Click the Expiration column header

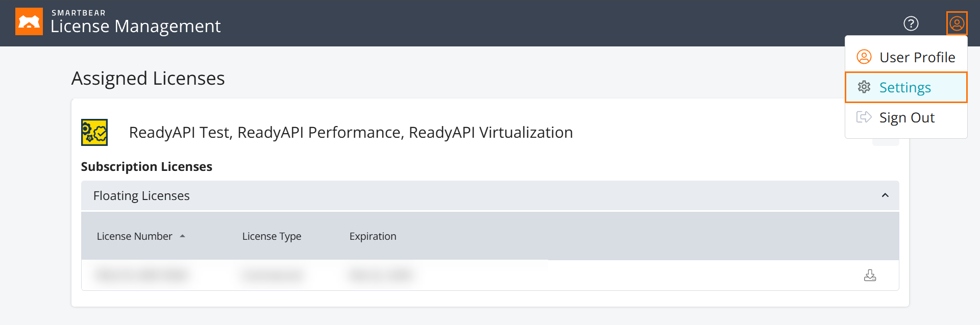(373, 236)
